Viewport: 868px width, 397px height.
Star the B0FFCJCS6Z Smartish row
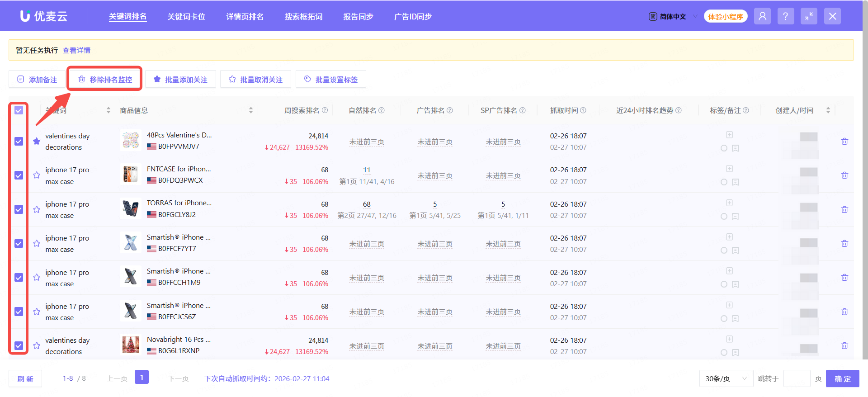click(37, 312)
